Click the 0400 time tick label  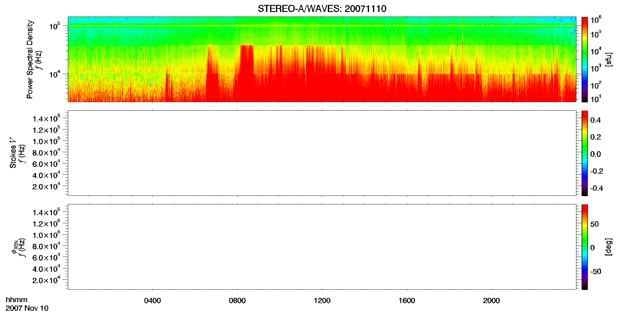pyautogui.click(x=152, y=301)
